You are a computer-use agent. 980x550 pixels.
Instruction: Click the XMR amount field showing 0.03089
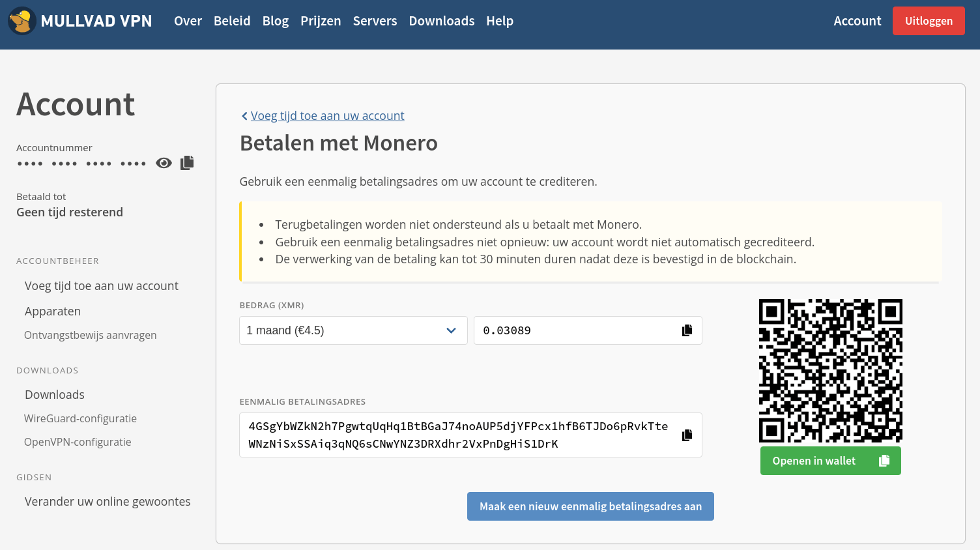(588, 330)
